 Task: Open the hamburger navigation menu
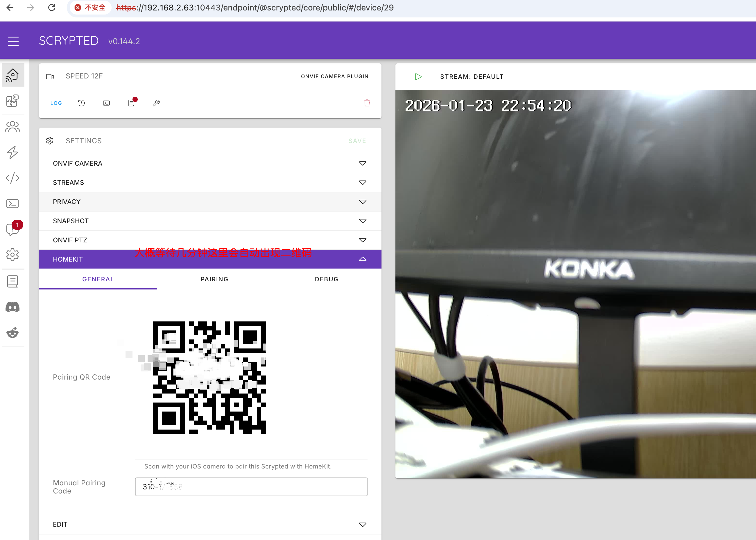click(13, 41)
